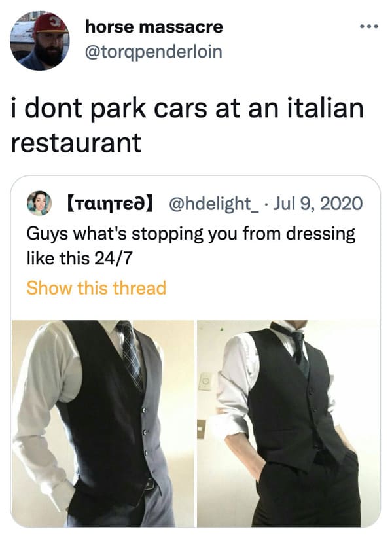This screenshot has height=538, width=392.
Task: Open the @hdelight_ handle
Action: (213, 204)
